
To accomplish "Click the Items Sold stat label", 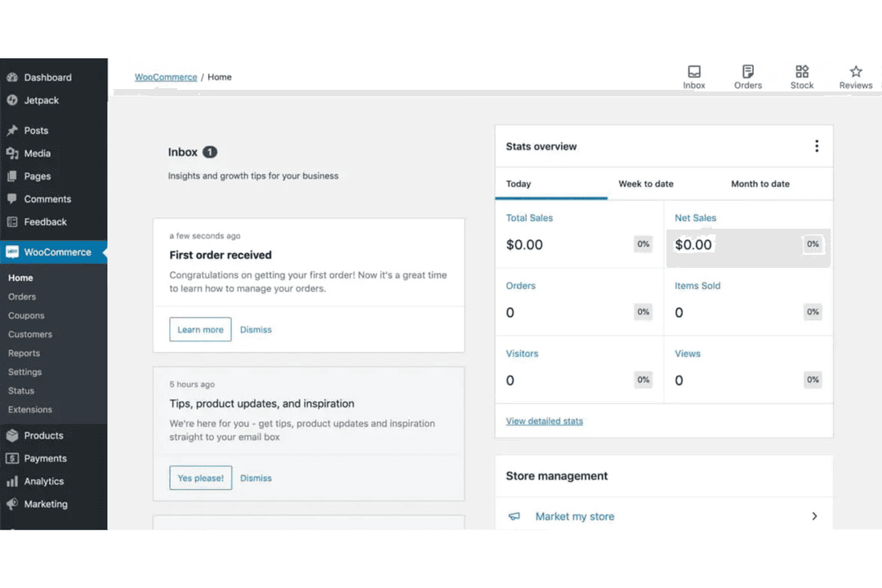I will pos(697,286).
